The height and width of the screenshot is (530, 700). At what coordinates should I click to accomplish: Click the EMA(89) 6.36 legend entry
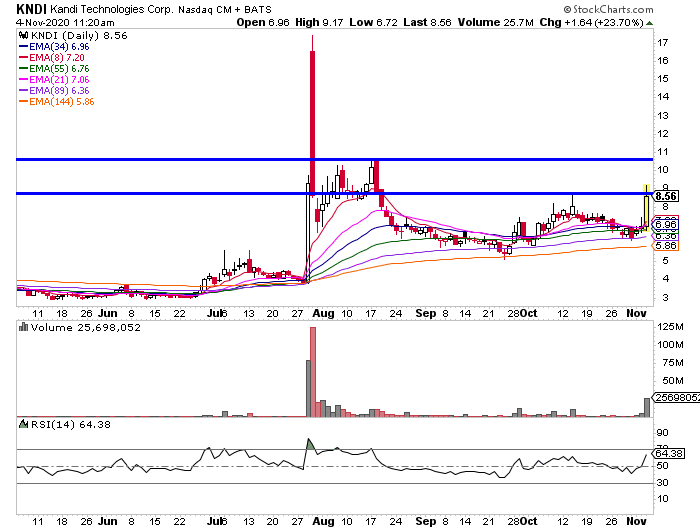coord(54,91)
